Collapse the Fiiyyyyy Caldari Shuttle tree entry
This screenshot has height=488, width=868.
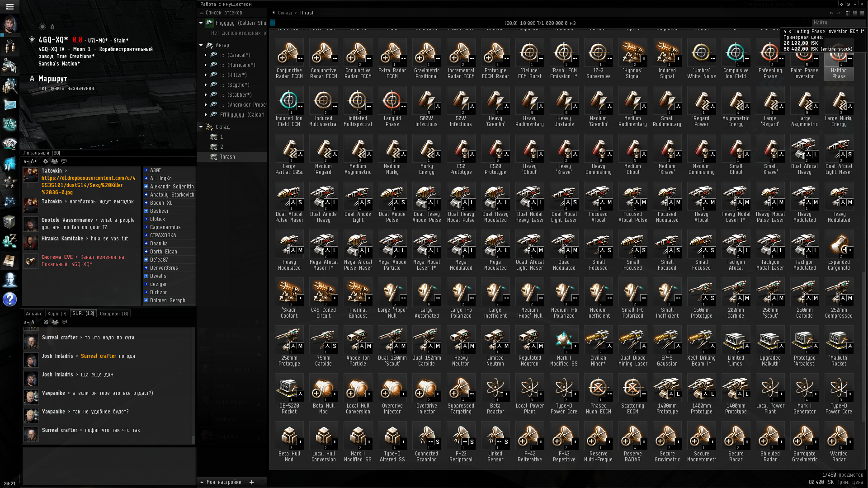coord(201,23)
